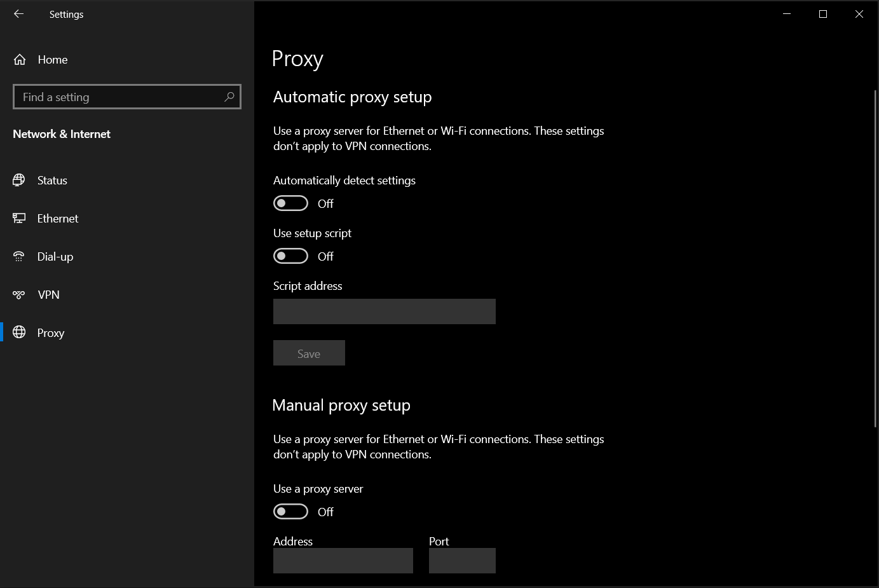879x588 pixels.
Task: Select the Network & Internet heading
Action: point(61,133)
